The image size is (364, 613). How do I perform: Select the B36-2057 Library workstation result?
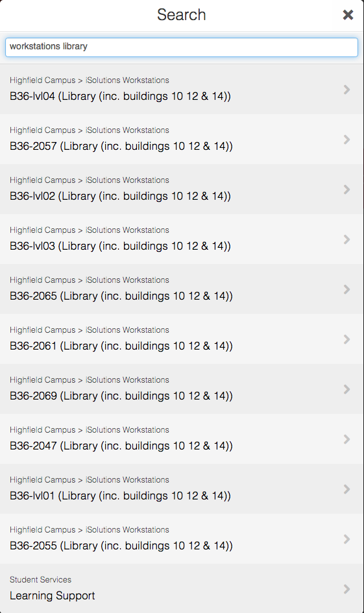182,139
